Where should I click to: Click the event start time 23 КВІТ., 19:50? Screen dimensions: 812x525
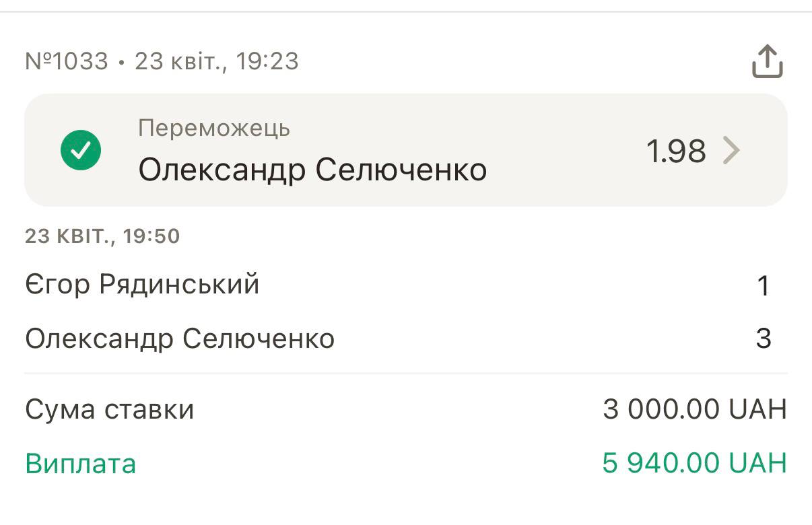click(102, 236)
